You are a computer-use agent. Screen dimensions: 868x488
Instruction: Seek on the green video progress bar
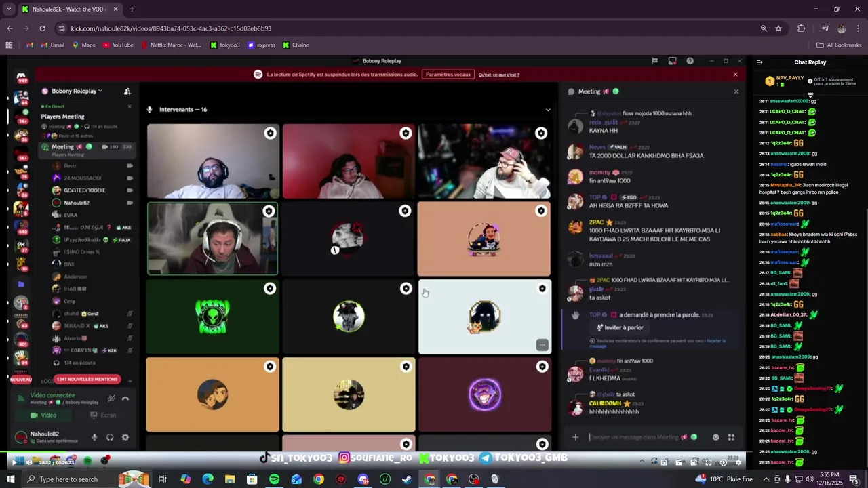tap(373, 452)
